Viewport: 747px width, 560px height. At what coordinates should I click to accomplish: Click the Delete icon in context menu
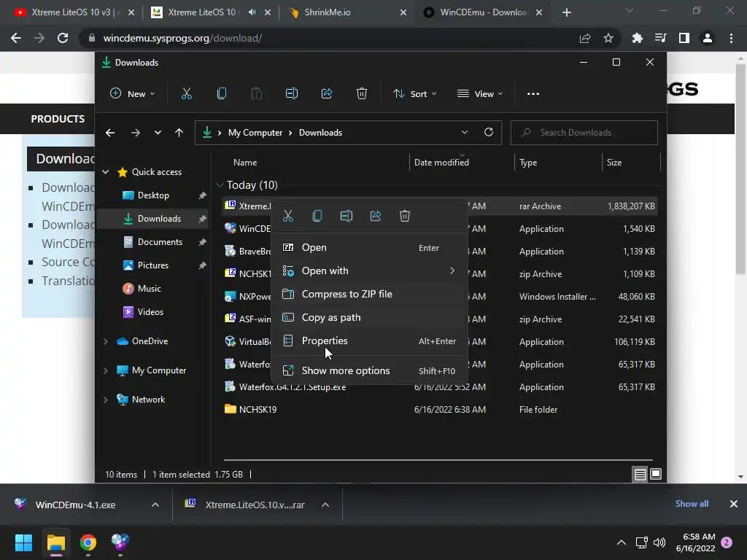tap(404, 216)
